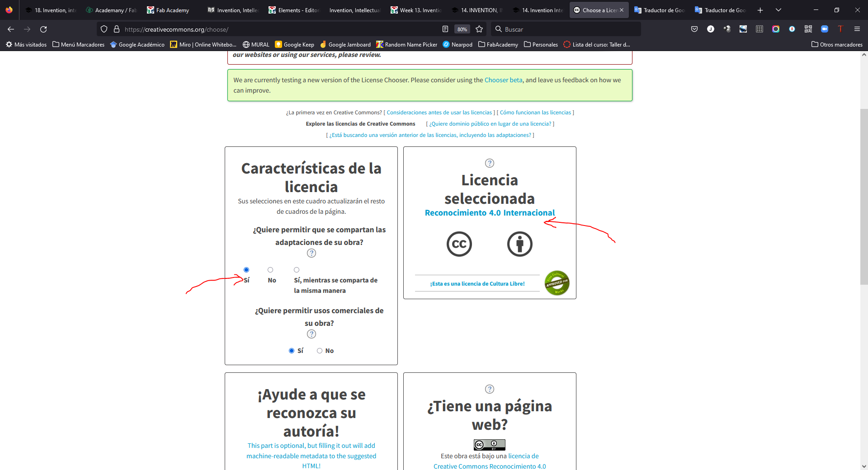Switch to first Traductor de Google tab
The width and height of the screenshot is (868, 470).
click(660, 10)
